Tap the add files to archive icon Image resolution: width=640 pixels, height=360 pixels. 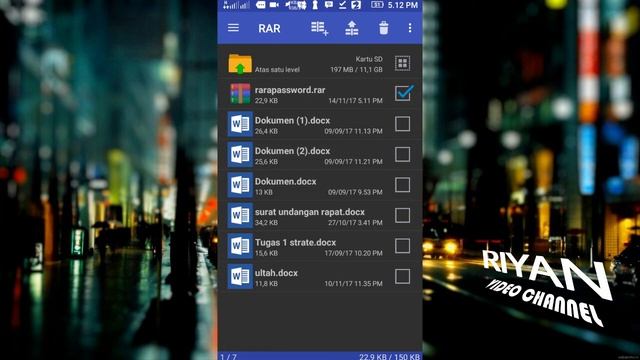pos(320,28)
